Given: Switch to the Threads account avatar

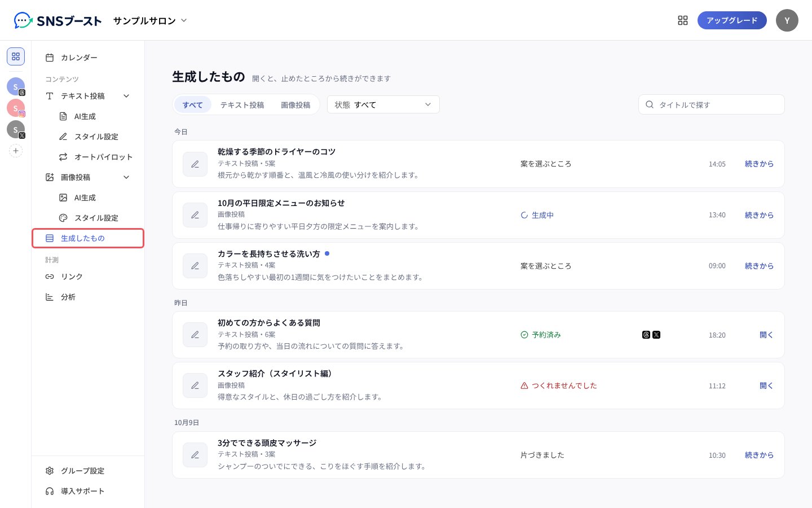Looking at the screenshot, I should click(16, 86).
